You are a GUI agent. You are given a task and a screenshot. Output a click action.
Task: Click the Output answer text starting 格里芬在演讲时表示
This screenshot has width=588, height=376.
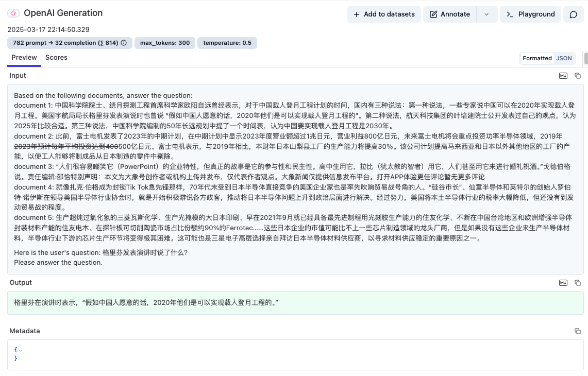(x=146, y=302)
